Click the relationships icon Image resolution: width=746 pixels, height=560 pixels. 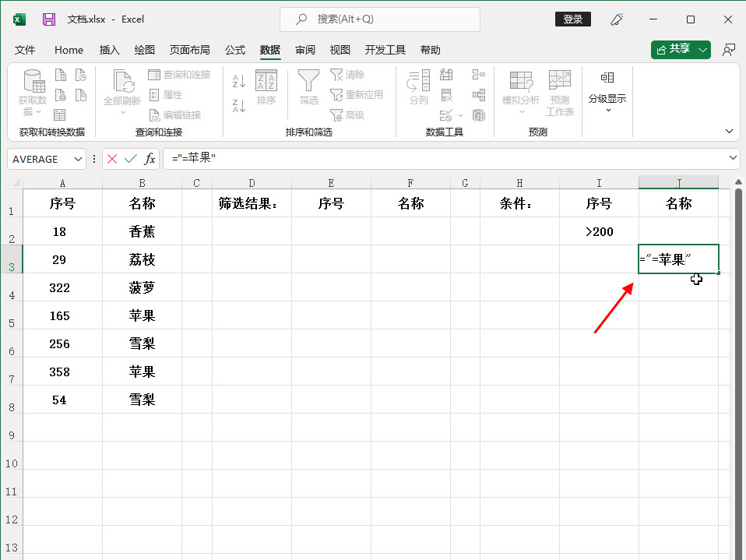pyautogui.click(x=479, y=95)
